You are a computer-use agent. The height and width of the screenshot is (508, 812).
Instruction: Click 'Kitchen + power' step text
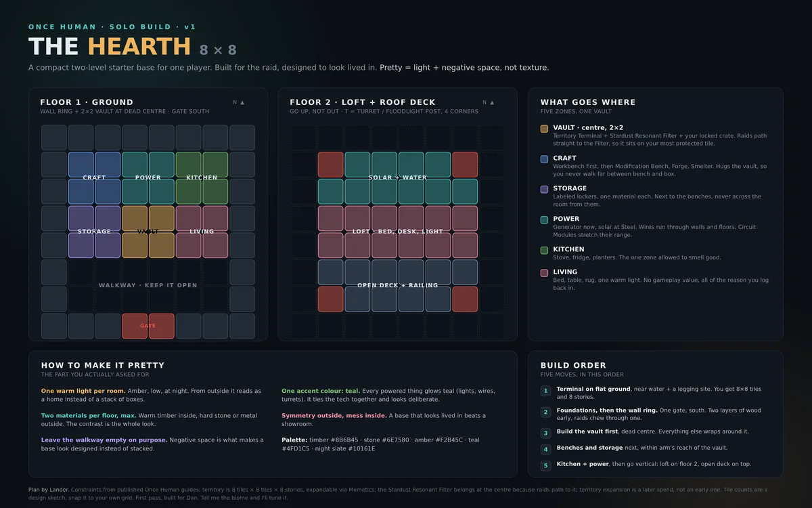pyautogui.click(x=583, y=464)
